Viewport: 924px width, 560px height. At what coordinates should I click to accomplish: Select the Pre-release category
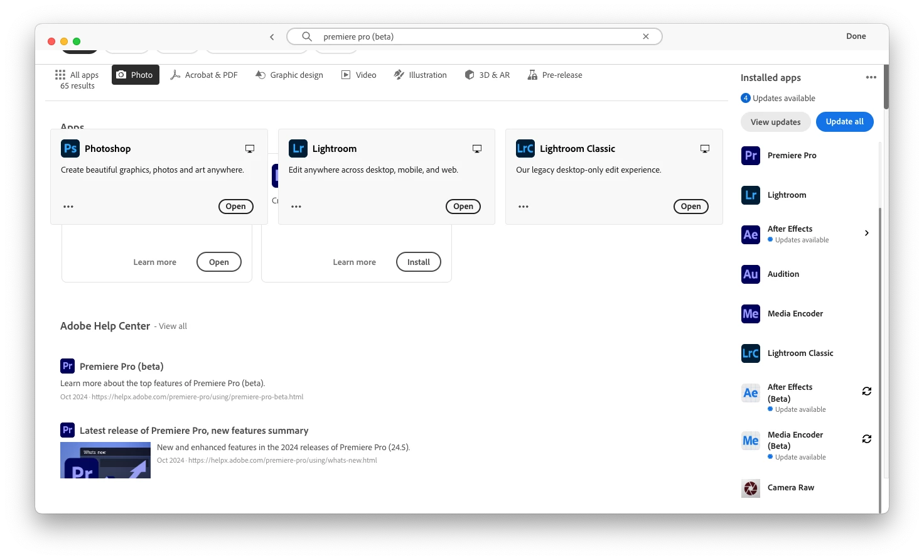[555, 75]
